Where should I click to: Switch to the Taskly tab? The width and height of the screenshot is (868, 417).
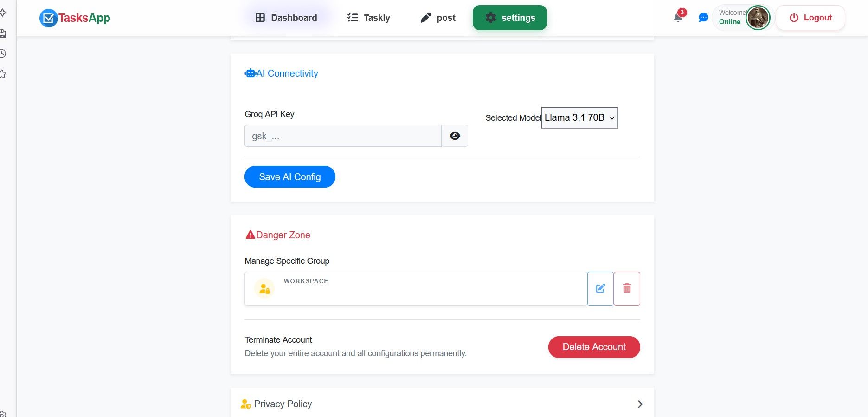(369, 18)
